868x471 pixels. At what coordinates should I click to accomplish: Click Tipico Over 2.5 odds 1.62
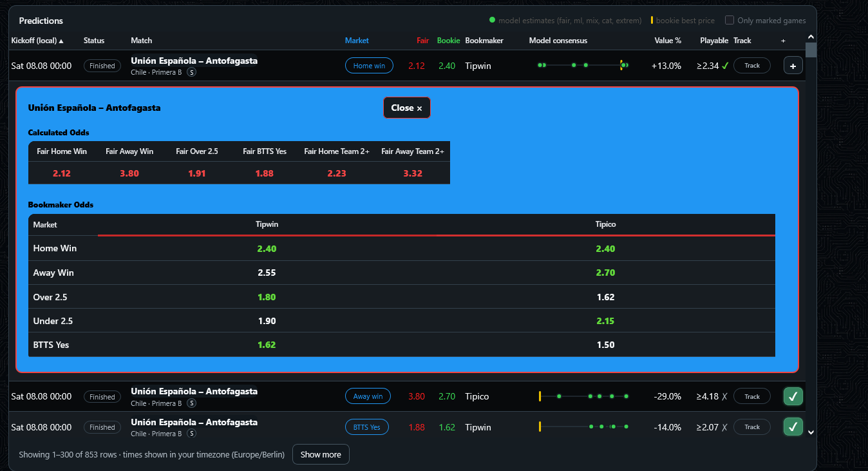pos(605,297)
